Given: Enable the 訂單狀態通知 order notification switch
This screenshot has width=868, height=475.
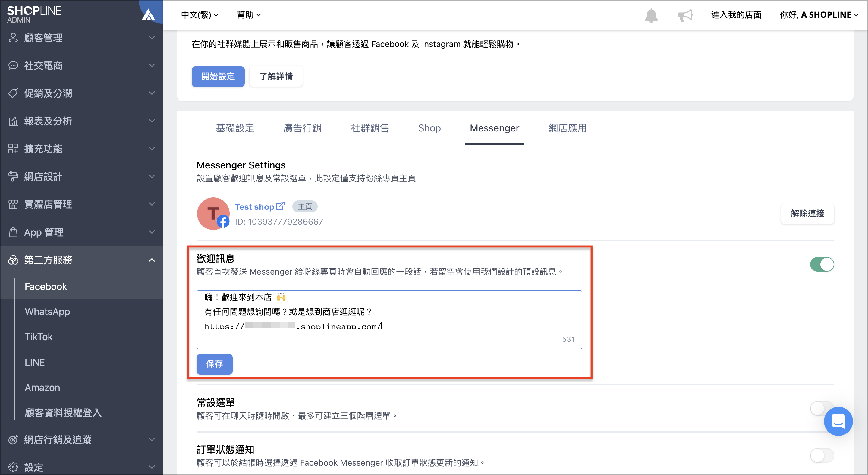Looking at the screenshot, I should click(x=822, y=455).
